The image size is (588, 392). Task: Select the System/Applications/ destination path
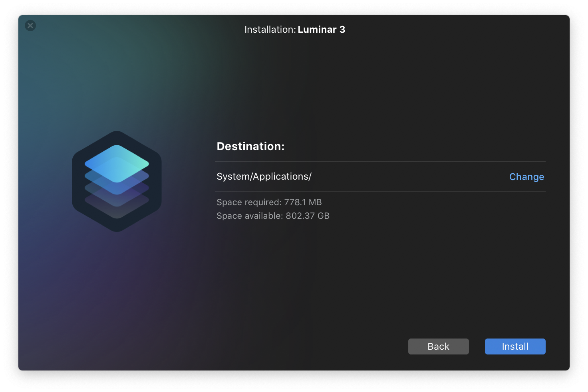[264, 176]
